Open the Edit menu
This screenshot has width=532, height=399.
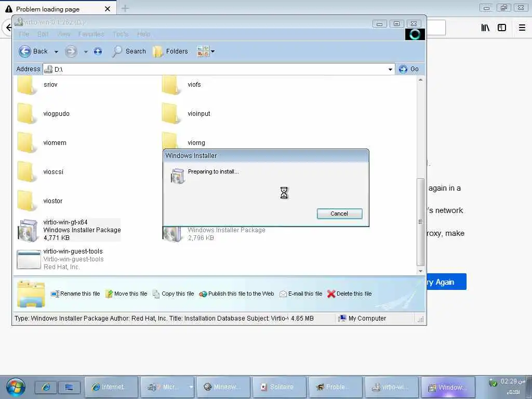pos(43,34)
